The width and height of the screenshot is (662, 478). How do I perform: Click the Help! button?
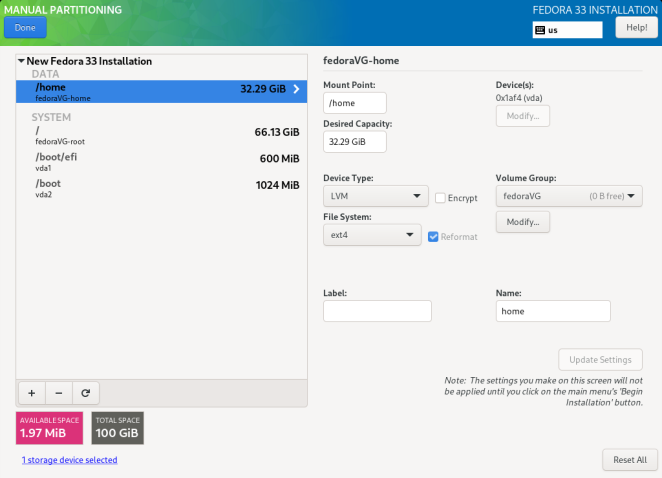coord(636,27)
